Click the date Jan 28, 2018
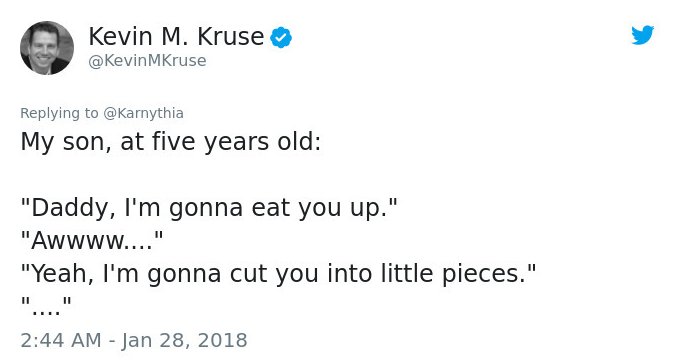This screenshot has width=680, height=362. pos(184,340)
